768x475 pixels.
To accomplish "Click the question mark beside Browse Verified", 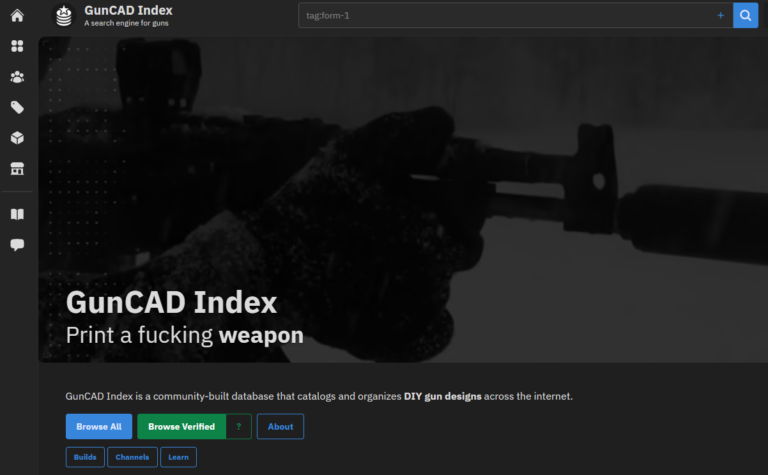I will [239, 427].
